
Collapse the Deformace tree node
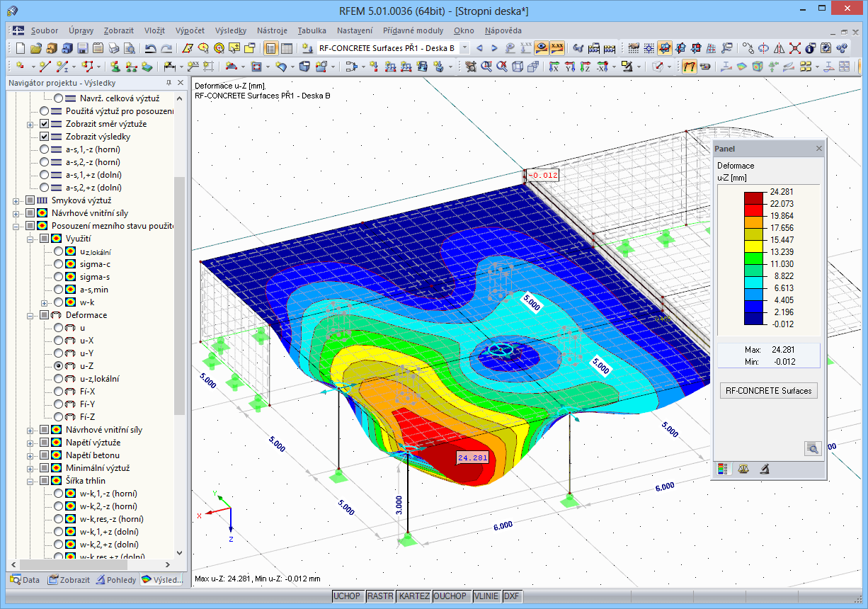pos(30,315)
